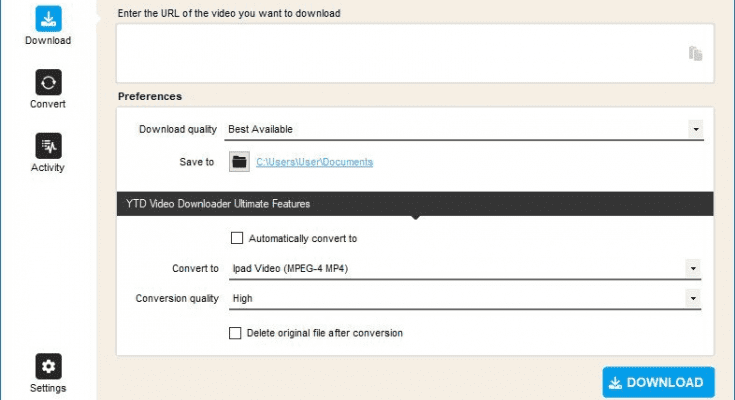The height and width of the screenshot is (400, 735).
Task: Click the Save to folder browse icon
Action: [239, 162]
